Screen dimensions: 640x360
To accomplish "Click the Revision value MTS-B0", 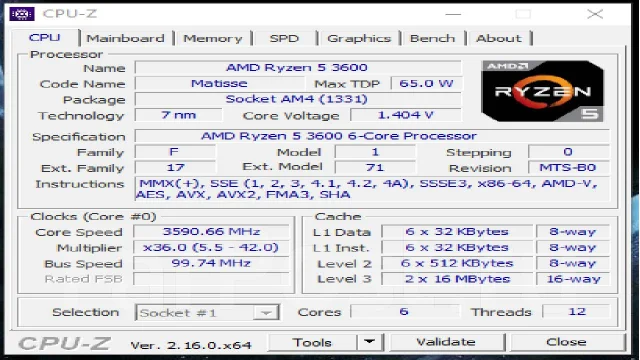I will click(x=568, y=167).
